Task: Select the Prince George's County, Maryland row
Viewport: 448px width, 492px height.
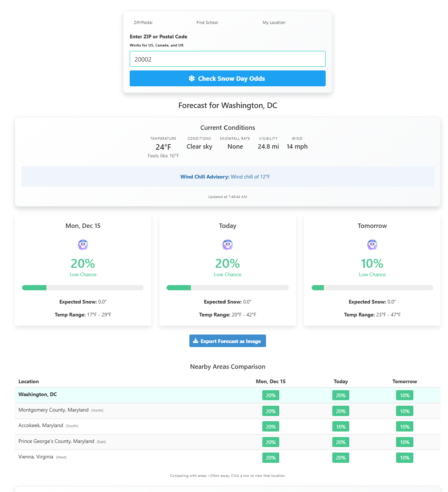Action: click(x=228, y=442)
